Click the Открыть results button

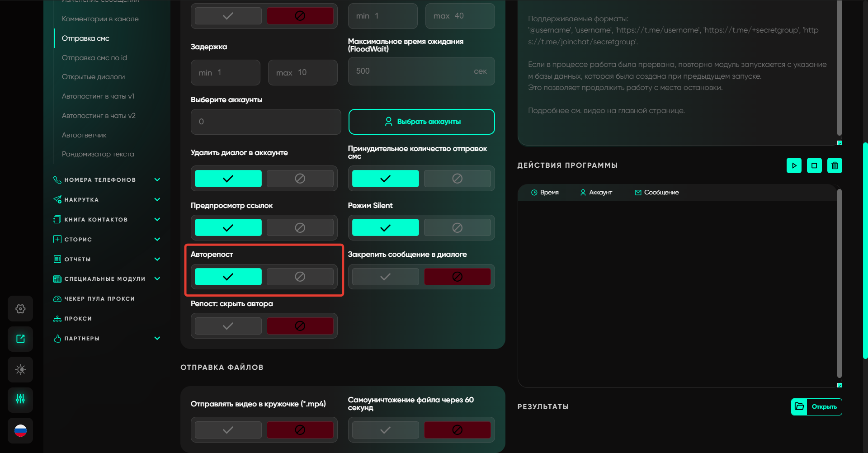click(816, 407)
